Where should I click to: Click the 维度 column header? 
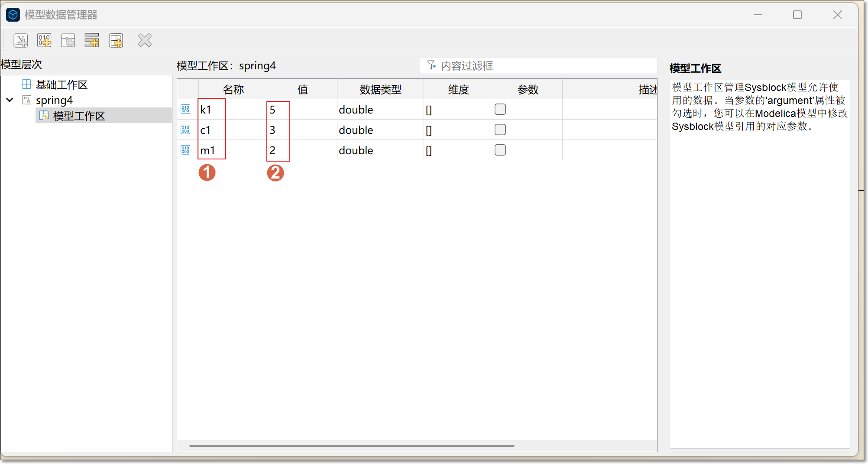458,89
